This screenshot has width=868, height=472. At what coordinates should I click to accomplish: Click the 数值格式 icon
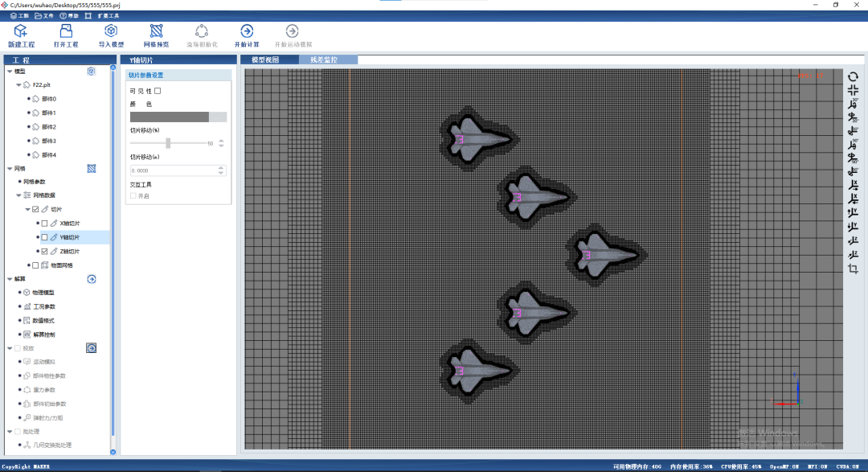pyautogui.click(x=27, y=321)
